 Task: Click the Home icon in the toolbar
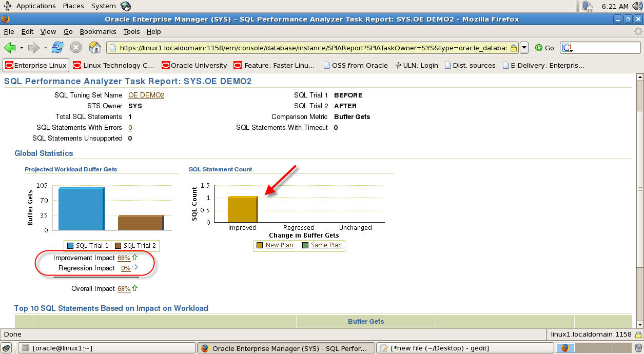[94, 47]
